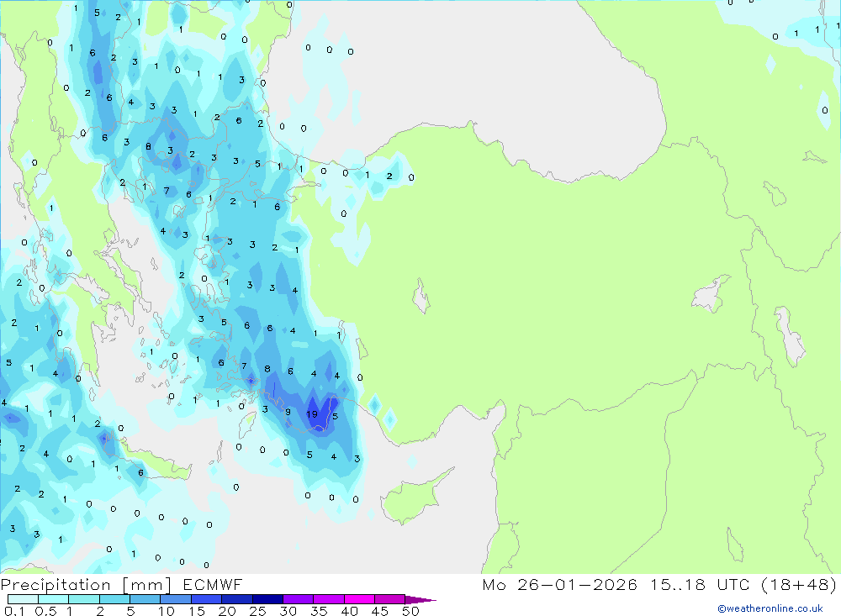
Task: Click the 1–2 mm legend color swatch
Action: [84, 599]
